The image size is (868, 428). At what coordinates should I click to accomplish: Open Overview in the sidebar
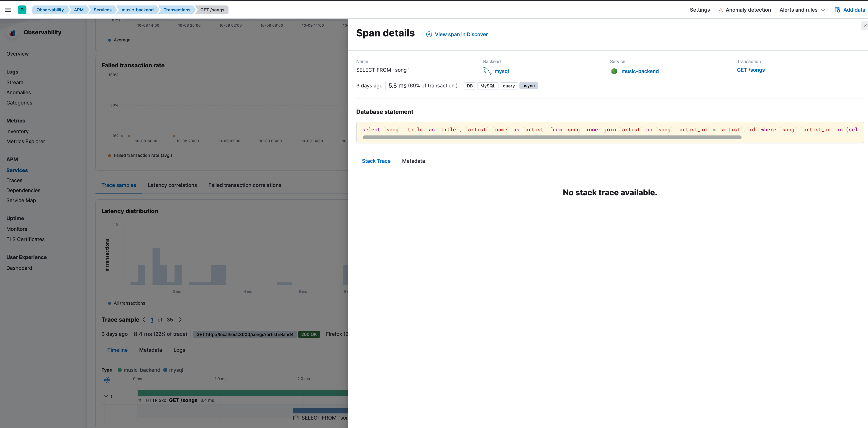pos(18,54)
